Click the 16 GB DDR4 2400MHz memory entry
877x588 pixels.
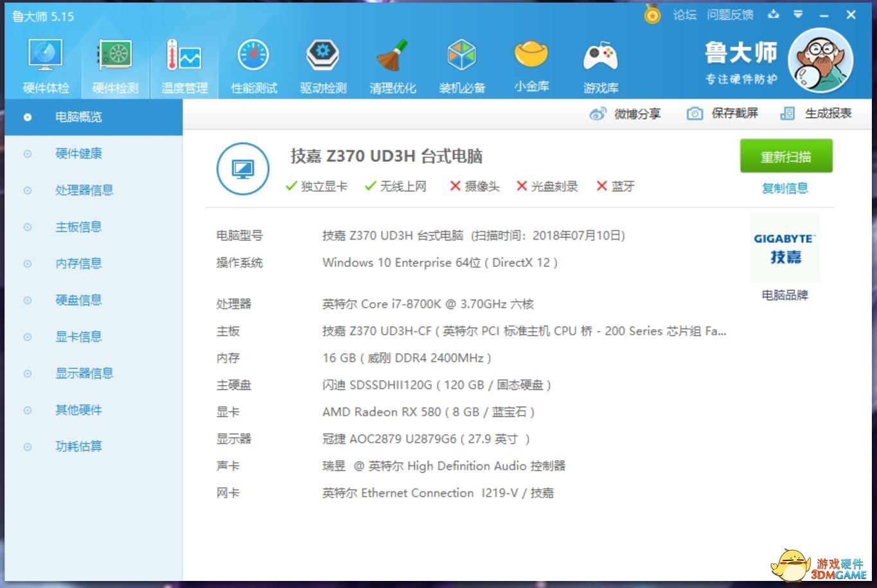click(x=407, y=358)
